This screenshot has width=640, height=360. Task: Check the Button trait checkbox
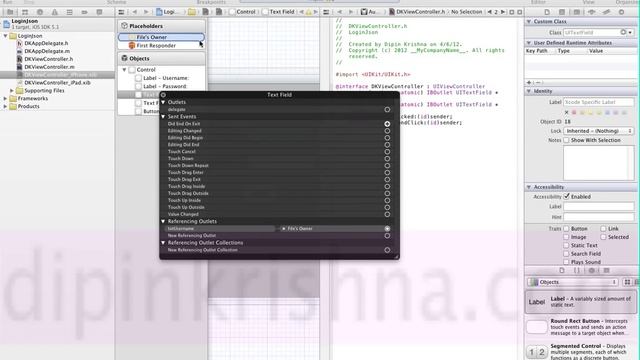pos(566,229)
